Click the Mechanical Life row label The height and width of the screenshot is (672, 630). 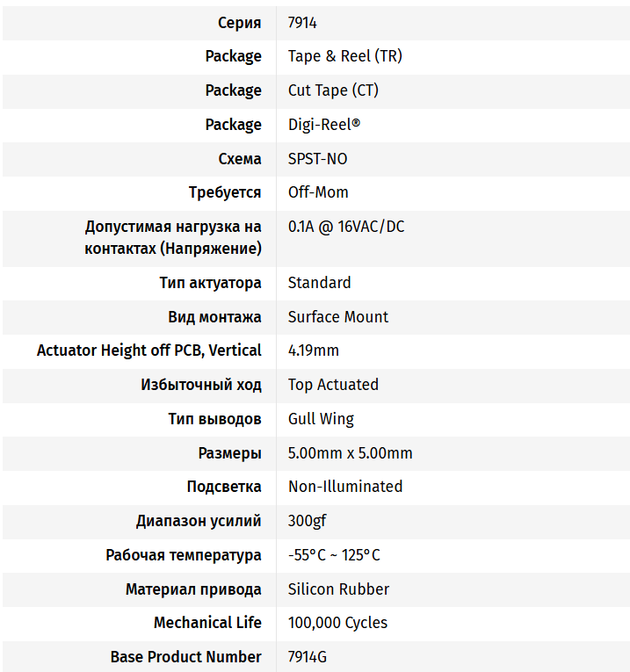coord(207,623)
